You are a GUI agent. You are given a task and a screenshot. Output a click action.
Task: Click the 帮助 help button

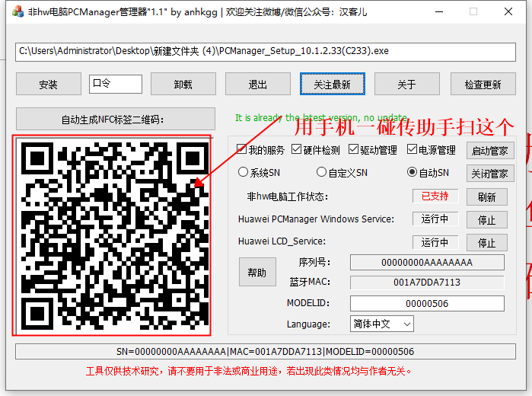[257, 272]
